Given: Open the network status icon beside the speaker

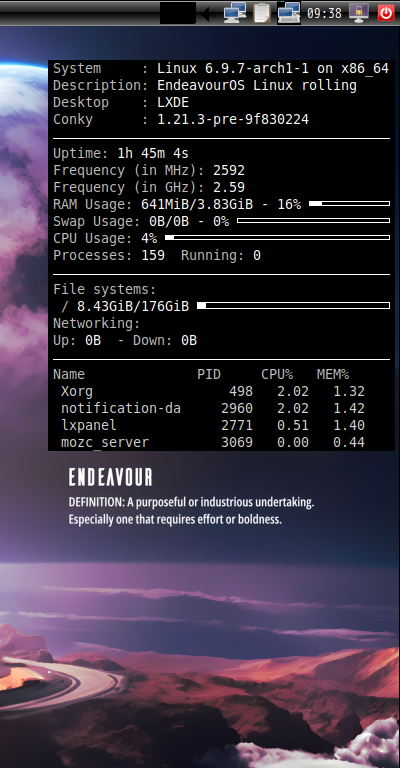Looking at the screenshot, I should 235,13.
